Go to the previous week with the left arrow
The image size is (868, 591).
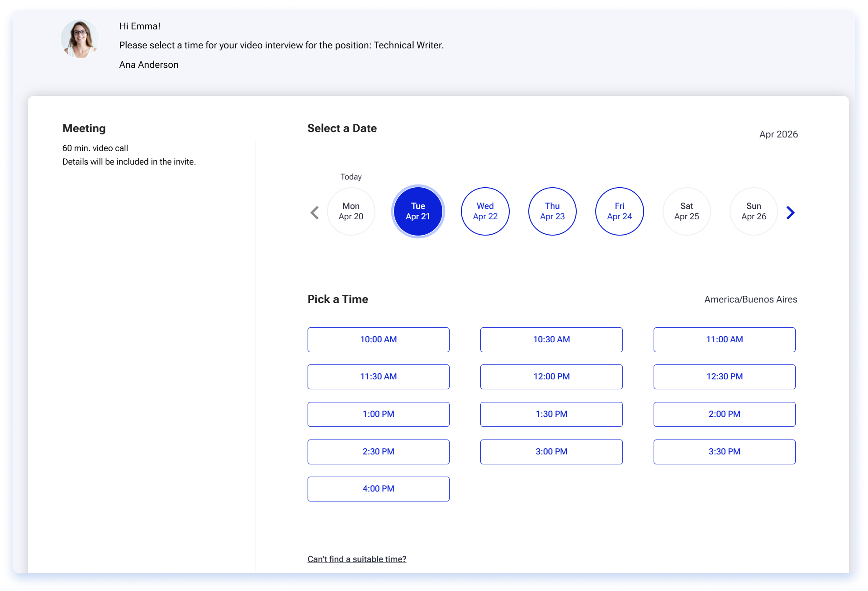(314, 213)
